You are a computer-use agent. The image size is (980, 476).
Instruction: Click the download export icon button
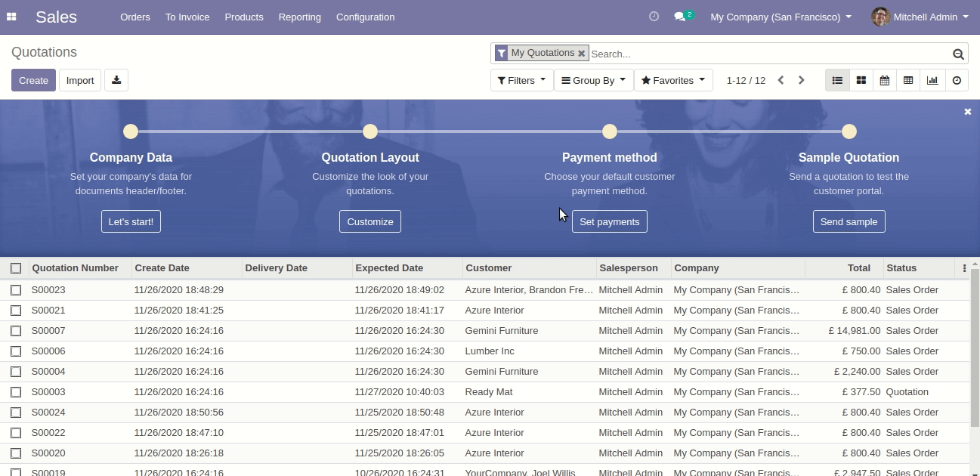click(116, 80)
